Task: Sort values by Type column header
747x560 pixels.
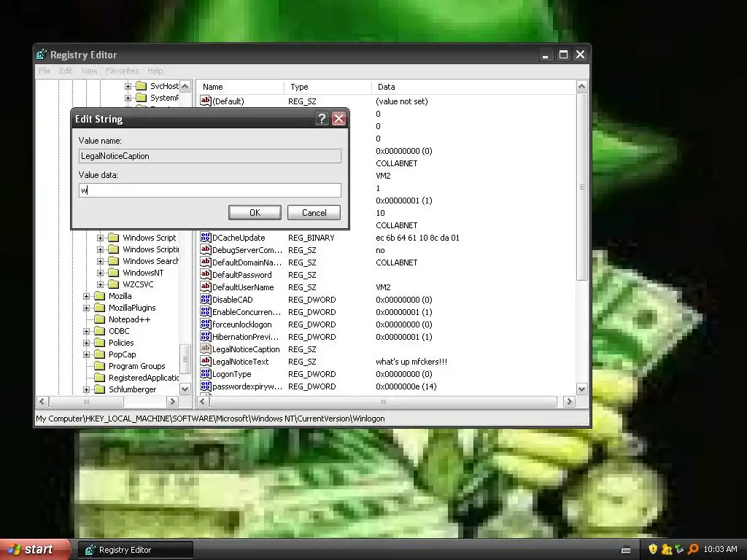Action: 328,87
